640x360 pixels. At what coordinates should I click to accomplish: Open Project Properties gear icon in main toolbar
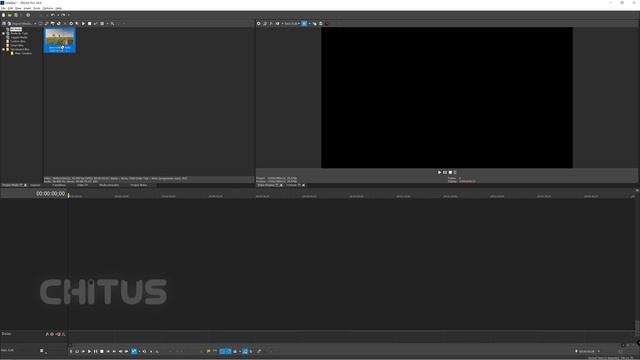pyautogui.click(x=28, y=15)
